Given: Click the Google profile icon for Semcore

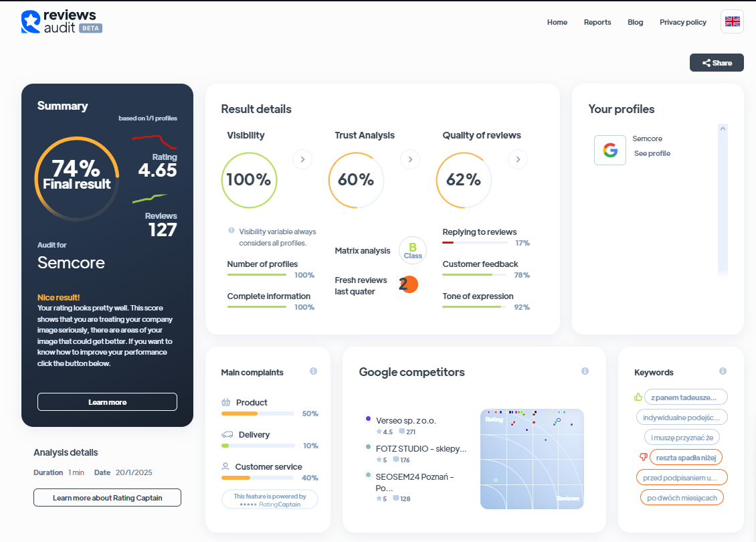Looking at the screenshot, I should (x=610, y=150).
